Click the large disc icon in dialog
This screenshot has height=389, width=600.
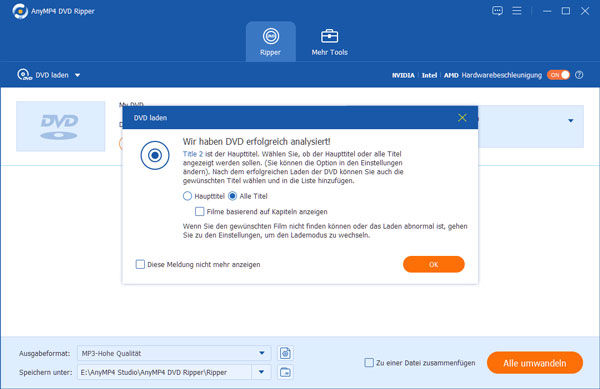155,155
